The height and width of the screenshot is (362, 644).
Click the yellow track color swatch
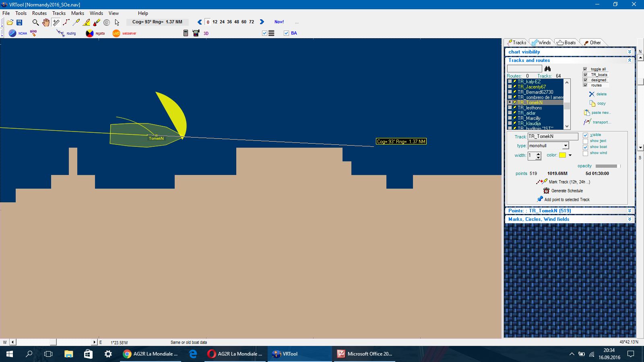pyautogui.click(x=562, y=155)
